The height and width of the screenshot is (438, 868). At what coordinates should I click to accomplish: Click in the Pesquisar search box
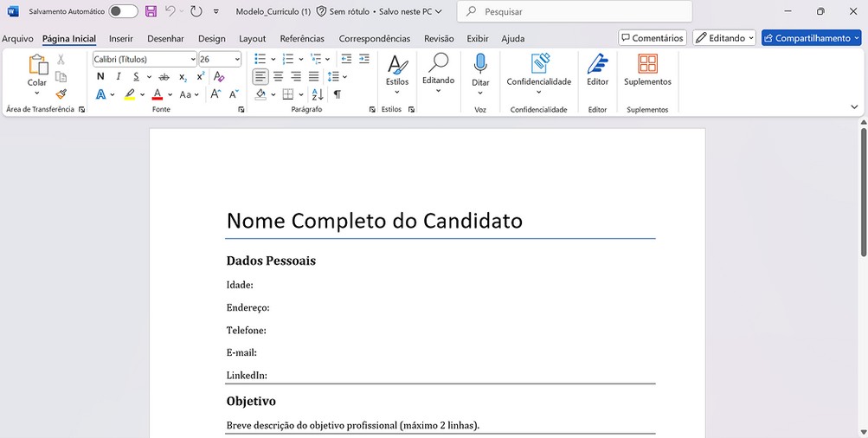tap(580, 12)
